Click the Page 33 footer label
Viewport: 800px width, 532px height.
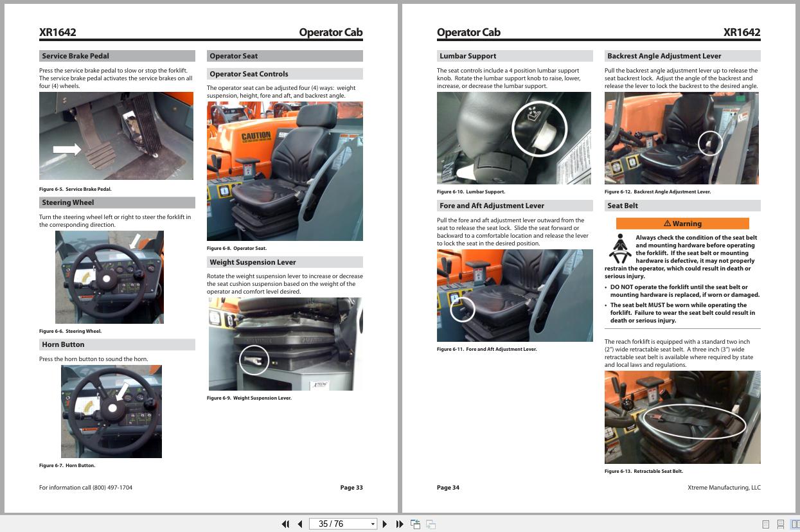351,488
